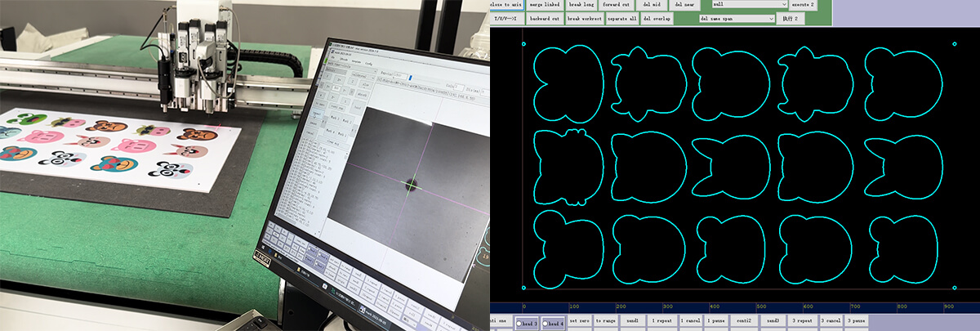Click the top-right corner registration mark
Image resolution: width=980 pixels, height=331 pixels.
pyautogui.click(x=955, y=43)
